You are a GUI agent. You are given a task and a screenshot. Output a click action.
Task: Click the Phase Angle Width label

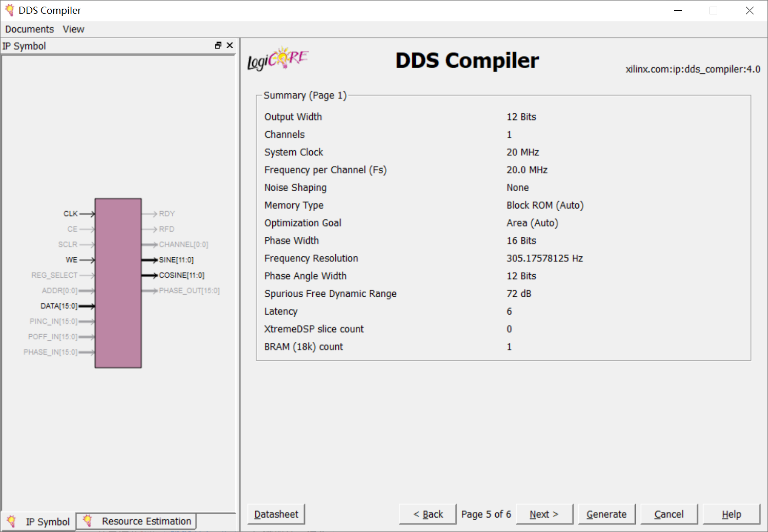click(306, 276)
